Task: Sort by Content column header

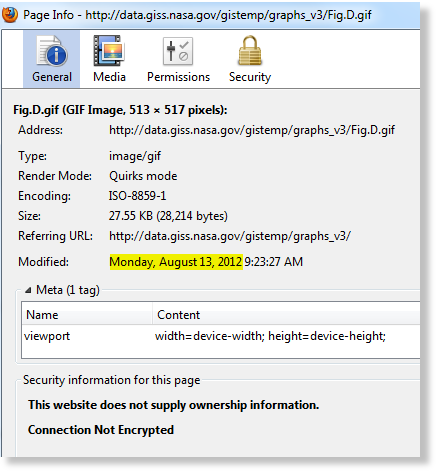Action: (x=286, y=315)
